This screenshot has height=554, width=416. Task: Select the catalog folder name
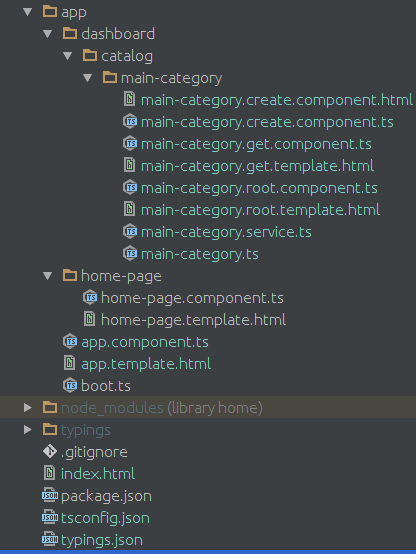pyautogui.click(x=127, y=57)
